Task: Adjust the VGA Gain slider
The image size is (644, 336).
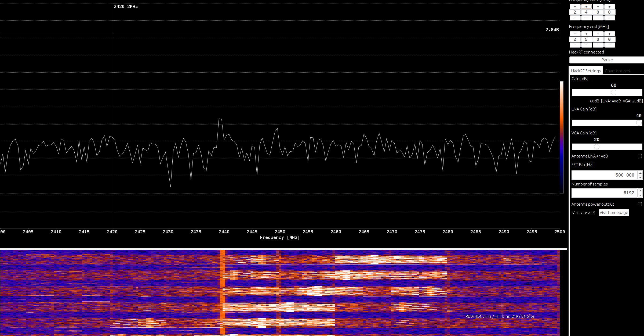Action: tap(607, 147)
